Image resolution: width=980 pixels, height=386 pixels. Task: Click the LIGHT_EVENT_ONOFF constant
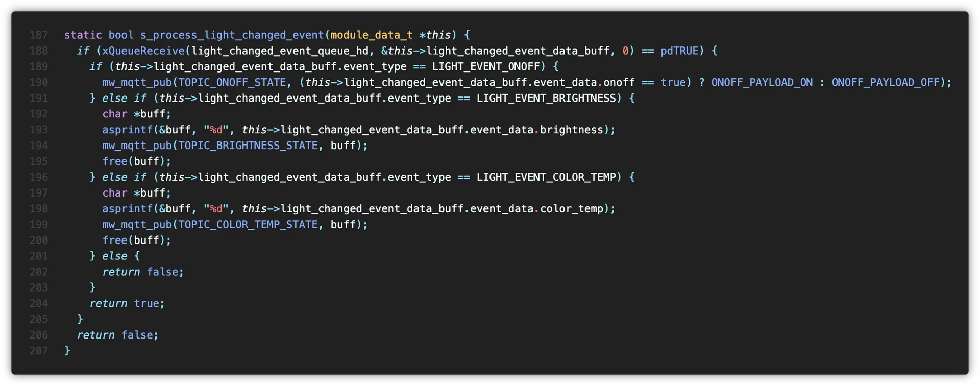tap(485, 67)
